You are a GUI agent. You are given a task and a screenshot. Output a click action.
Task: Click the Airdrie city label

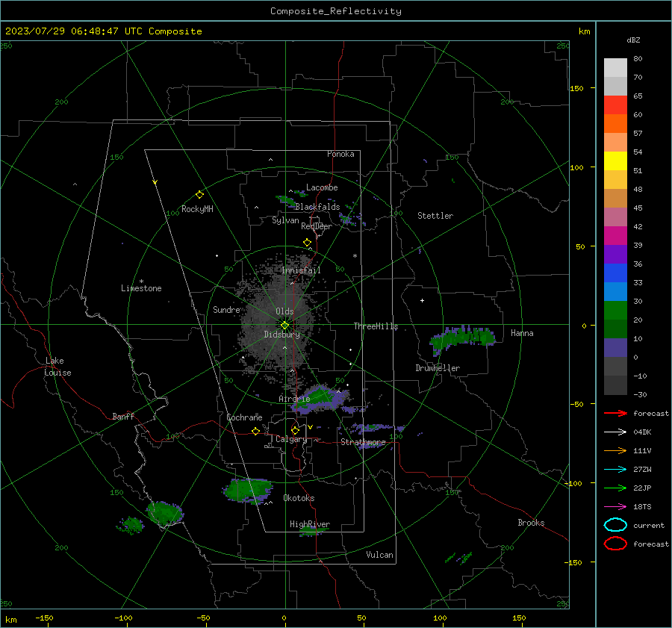coord(294,399)
